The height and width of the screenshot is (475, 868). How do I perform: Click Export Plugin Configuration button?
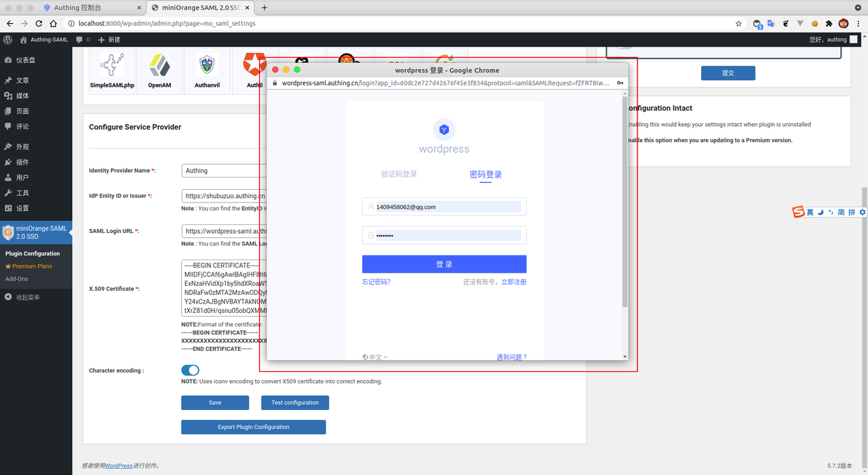[254, 427]
